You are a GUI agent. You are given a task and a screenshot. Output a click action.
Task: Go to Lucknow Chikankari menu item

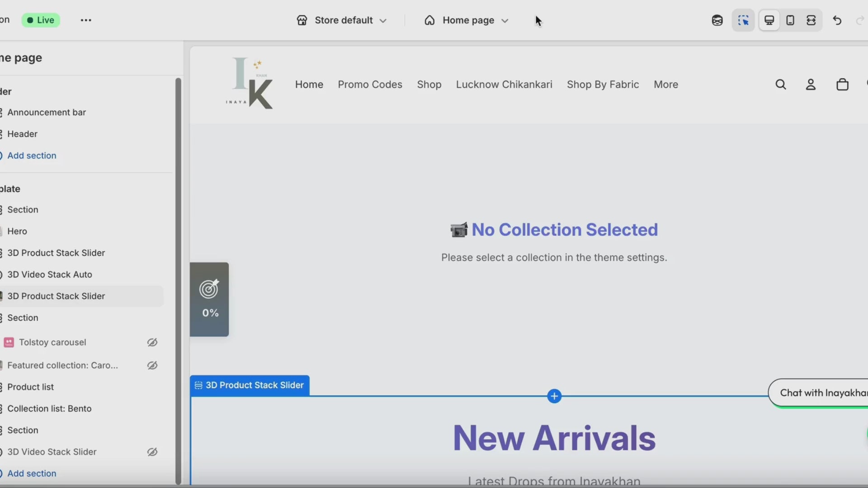point(504,84)
